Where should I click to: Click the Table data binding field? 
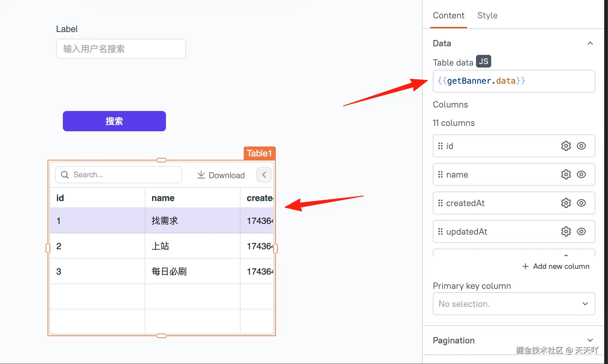514,81
